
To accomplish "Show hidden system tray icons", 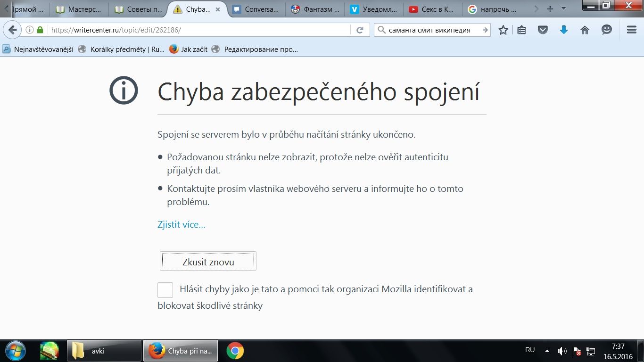I will (x=547, y=351).
